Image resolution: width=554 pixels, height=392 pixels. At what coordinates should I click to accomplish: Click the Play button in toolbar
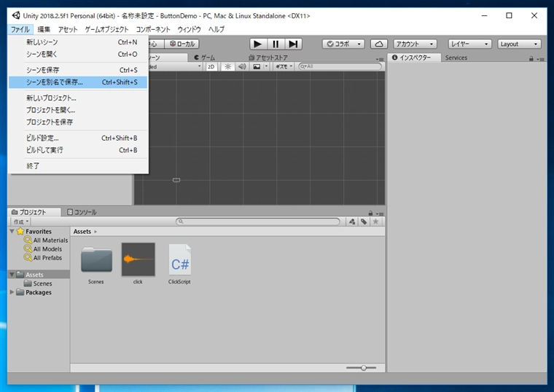coord(258,44)
